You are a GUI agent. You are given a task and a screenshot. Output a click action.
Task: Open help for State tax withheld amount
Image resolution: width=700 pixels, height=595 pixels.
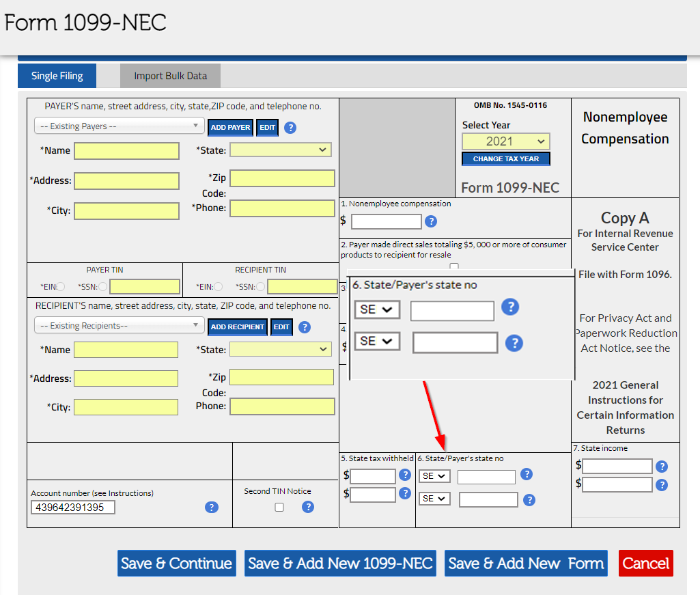[x=405, y=475]
